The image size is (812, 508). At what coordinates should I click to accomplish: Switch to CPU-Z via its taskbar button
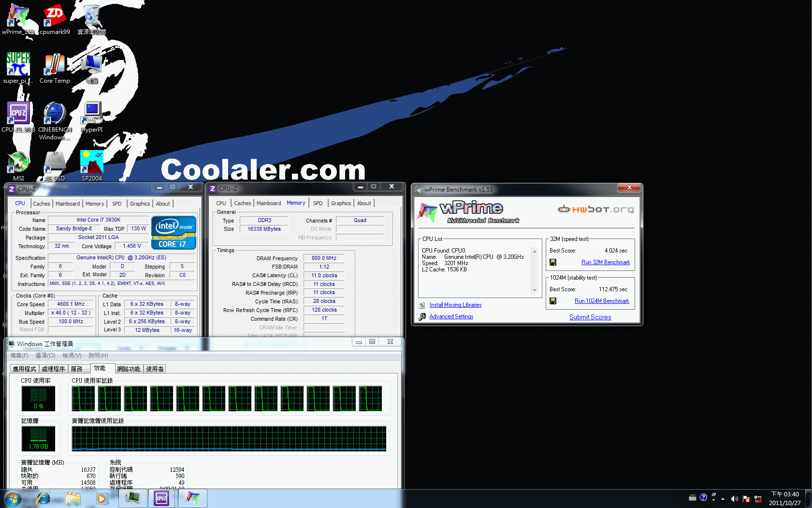coord(161,498)
